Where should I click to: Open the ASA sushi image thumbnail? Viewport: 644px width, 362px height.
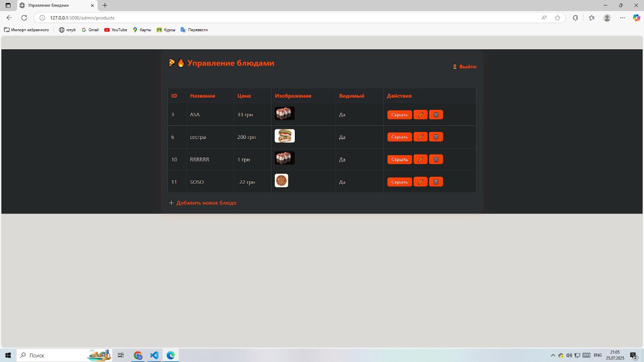click(285, 113)
